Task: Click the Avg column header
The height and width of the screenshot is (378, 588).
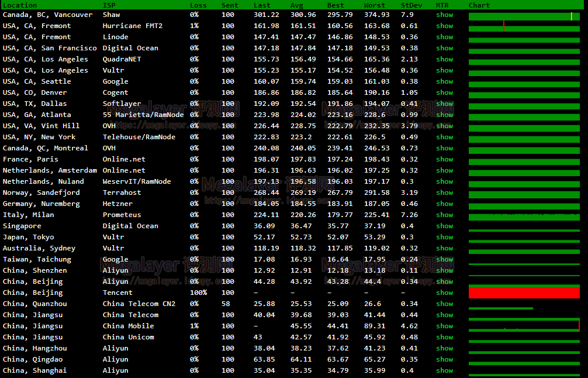Action: (296, 5)
